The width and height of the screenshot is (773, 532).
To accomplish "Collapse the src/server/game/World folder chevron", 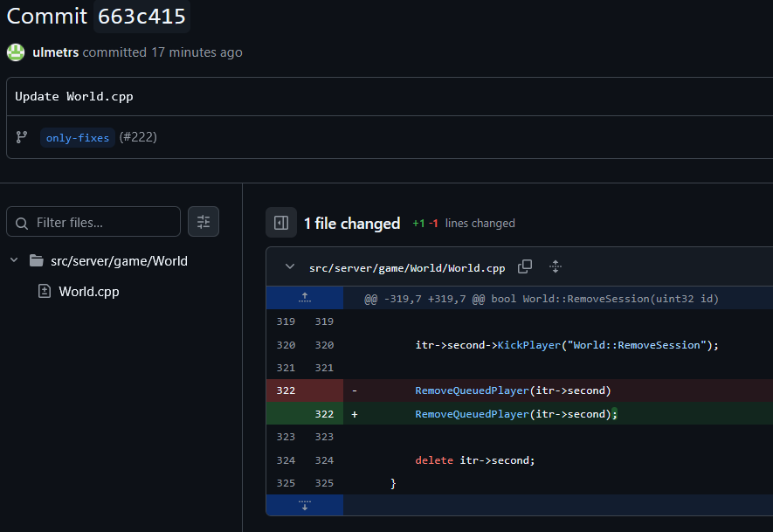I will point(14,259).
